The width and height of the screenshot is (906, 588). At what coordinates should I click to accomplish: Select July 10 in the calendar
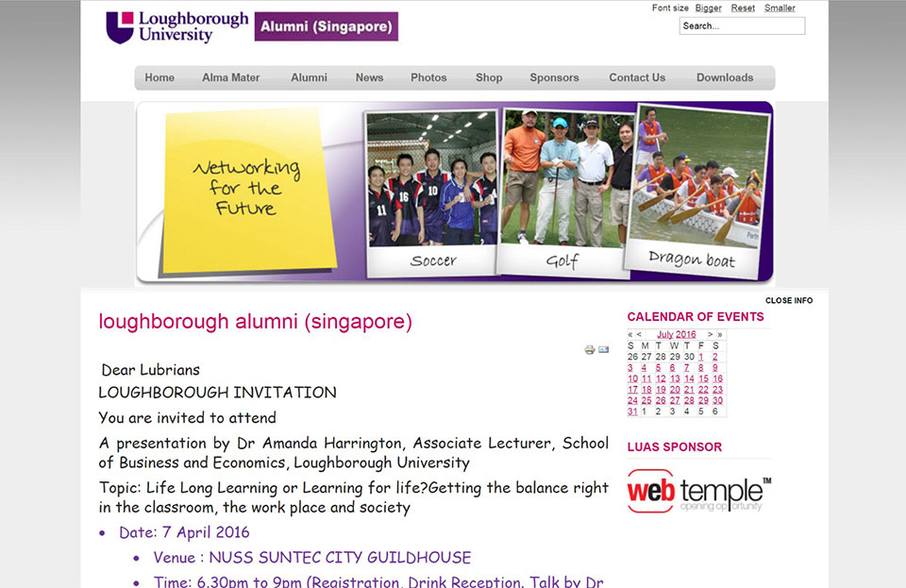(x=632, y=378)
